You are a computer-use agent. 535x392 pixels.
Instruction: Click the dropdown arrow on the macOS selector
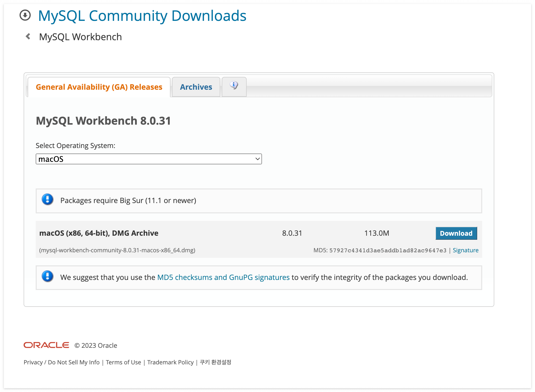pyautogui.click(x=257, y=159)
